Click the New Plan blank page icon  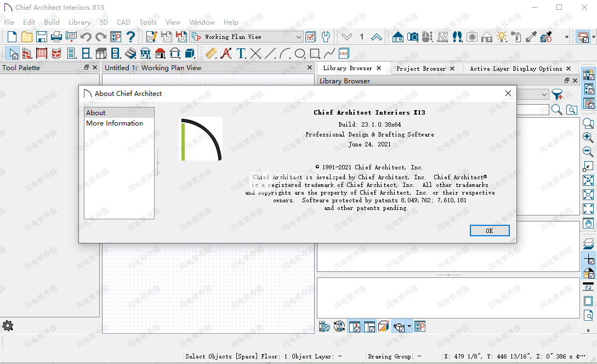pos(12,37)
